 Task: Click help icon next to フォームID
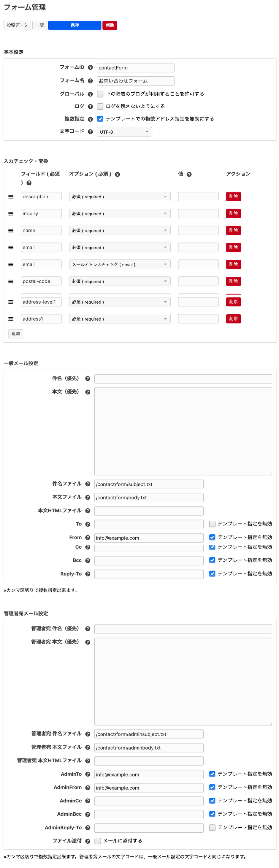click(x=90, y=67)
